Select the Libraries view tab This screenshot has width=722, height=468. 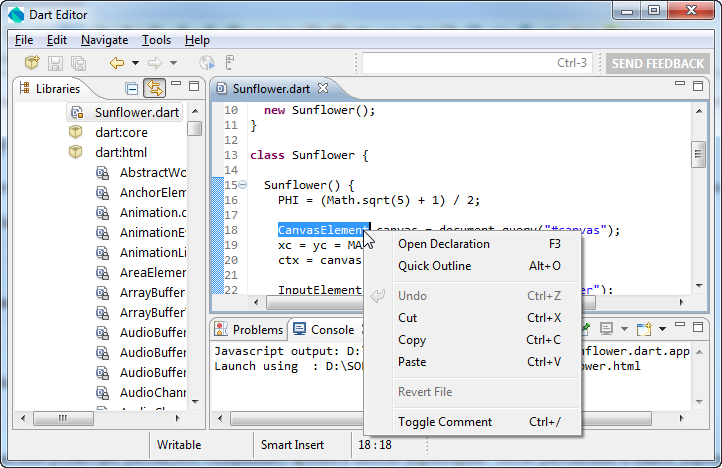50,88
